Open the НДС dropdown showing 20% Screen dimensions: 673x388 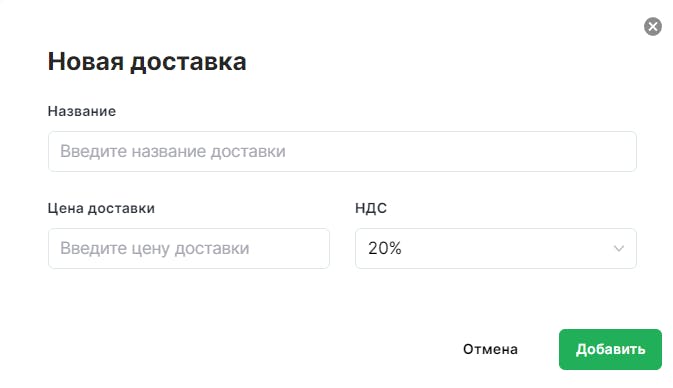click(x=496, y=249)
